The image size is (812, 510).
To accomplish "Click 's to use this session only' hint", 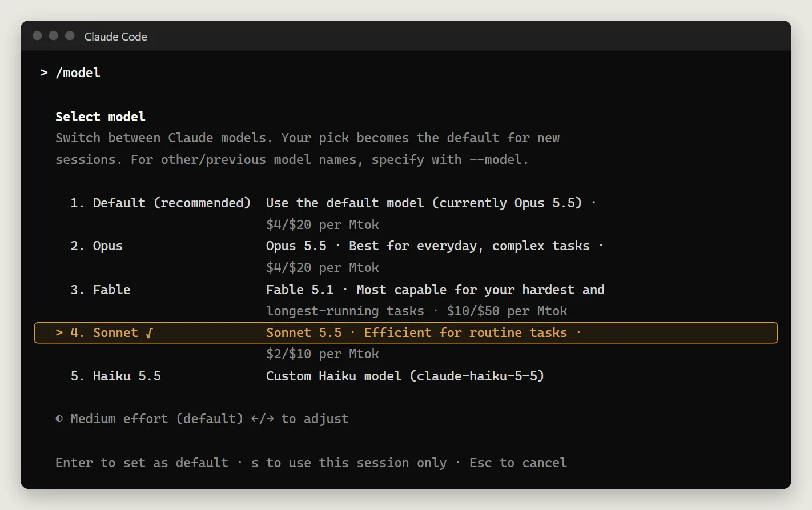I will (x=349, y=463).
